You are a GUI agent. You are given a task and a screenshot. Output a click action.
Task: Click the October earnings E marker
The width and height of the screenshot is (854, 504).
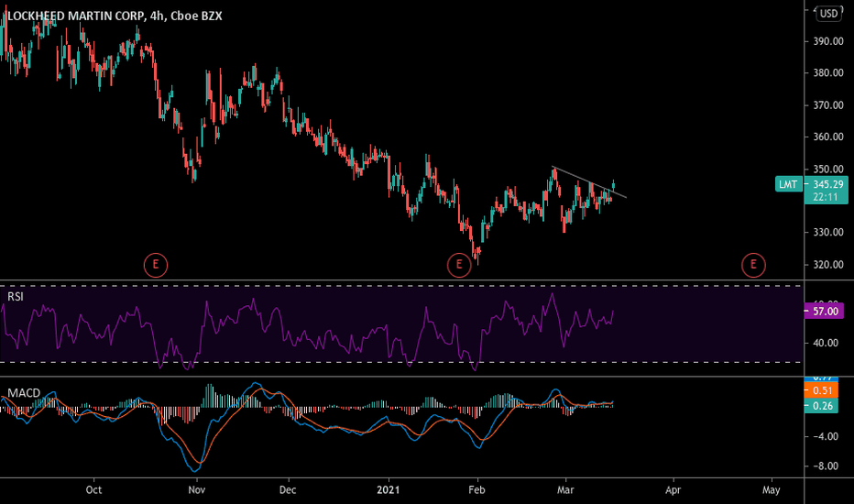tap(155, 266)
